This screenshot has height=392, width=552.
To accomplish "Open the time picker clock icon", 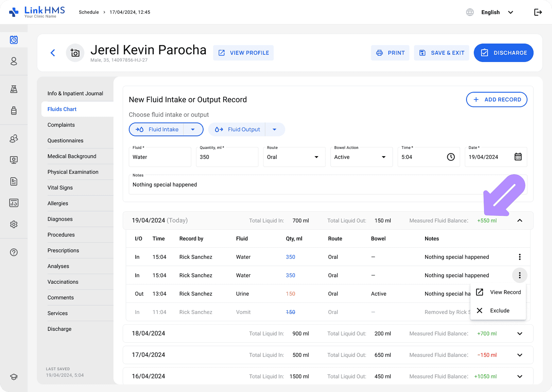I will [x=451, y=157].
